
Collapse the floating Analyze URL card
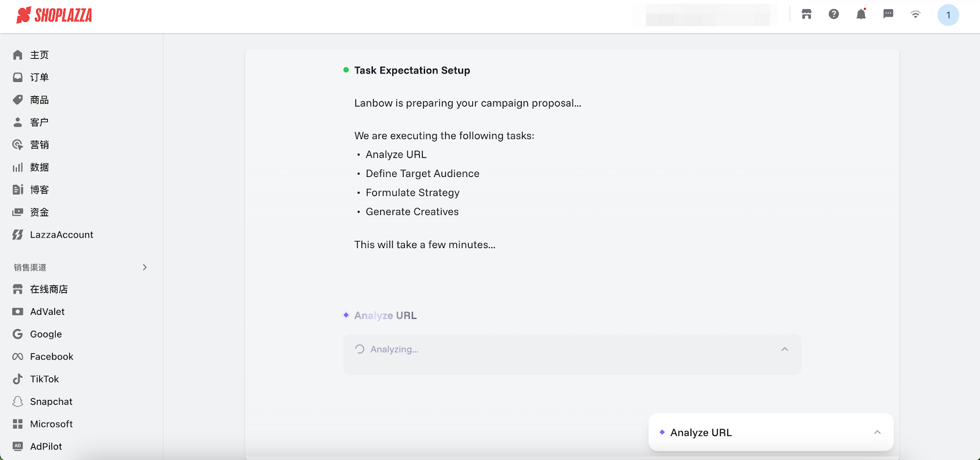click(877, 432)
